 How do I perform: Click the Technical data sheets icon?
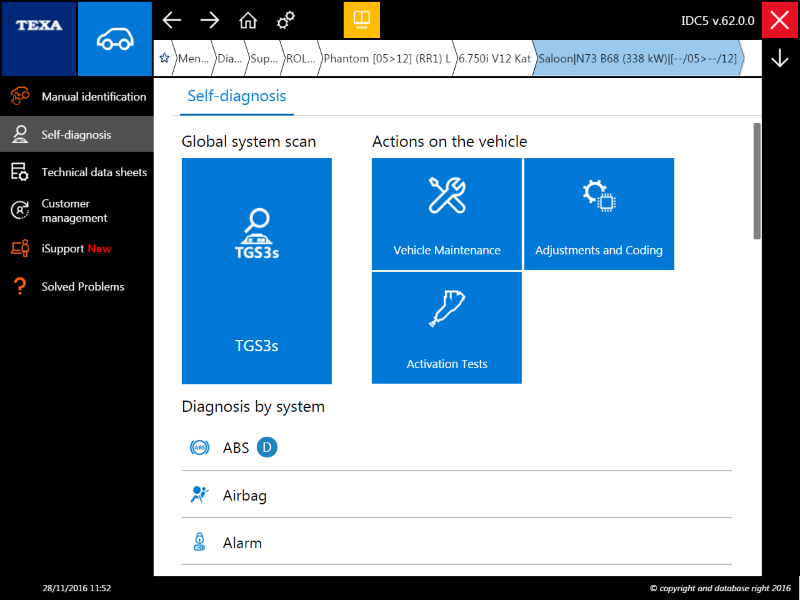20,172
